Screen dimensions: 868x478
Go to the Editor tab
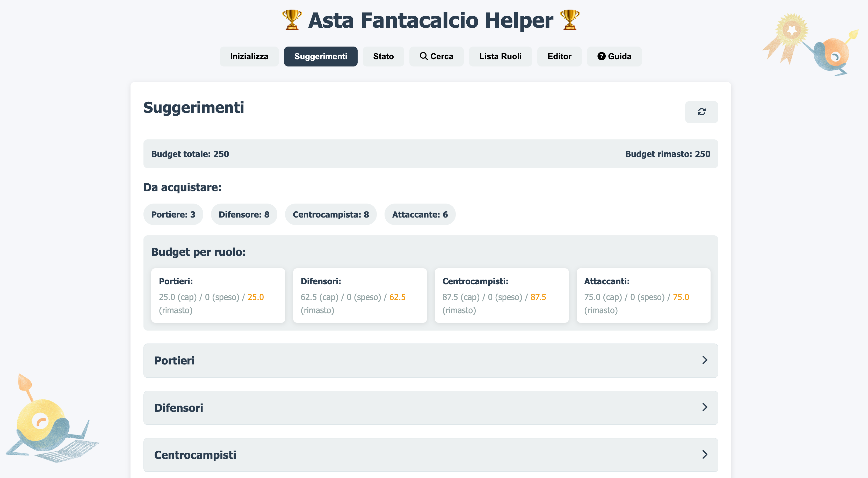[559, 56]
